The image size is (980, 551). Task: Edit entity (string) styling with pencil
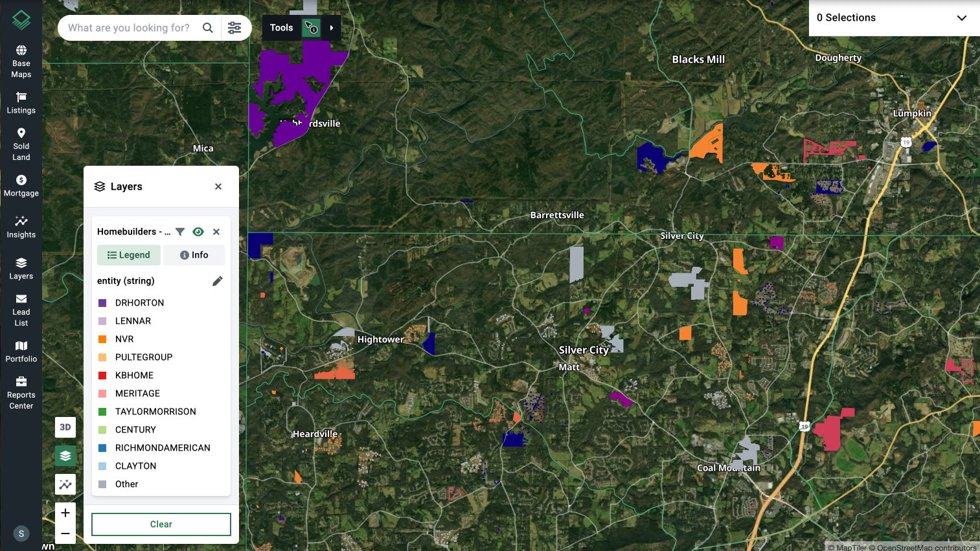tap(218, 281)
